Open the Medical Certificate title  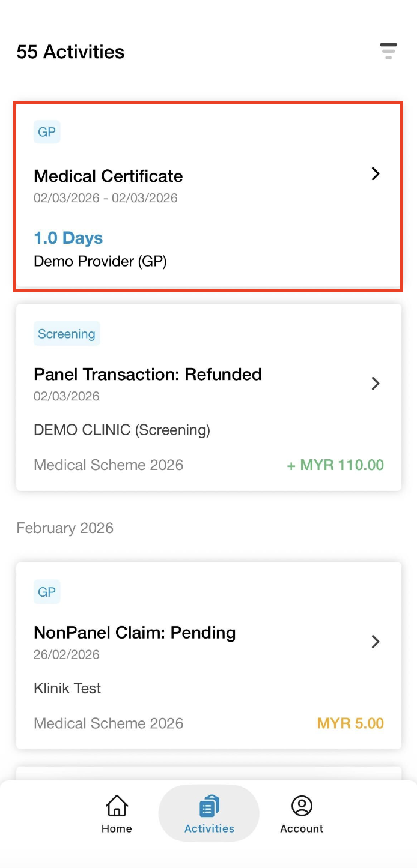[108, 176]
